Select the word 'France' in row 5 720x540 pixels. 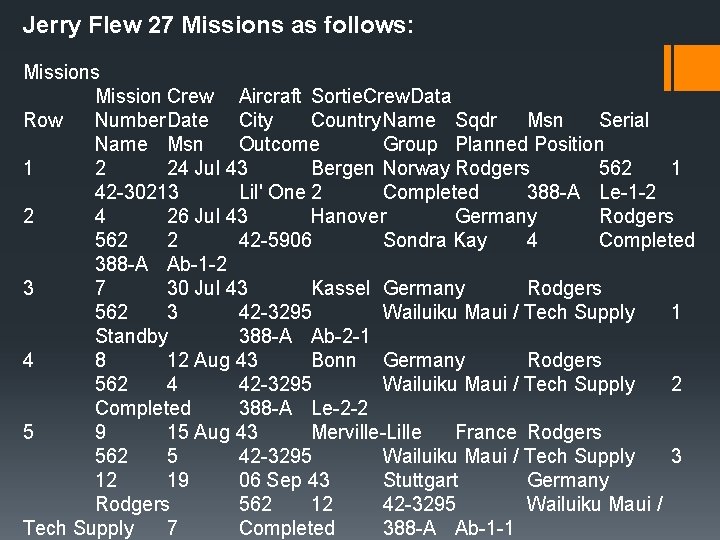[485, 432]
